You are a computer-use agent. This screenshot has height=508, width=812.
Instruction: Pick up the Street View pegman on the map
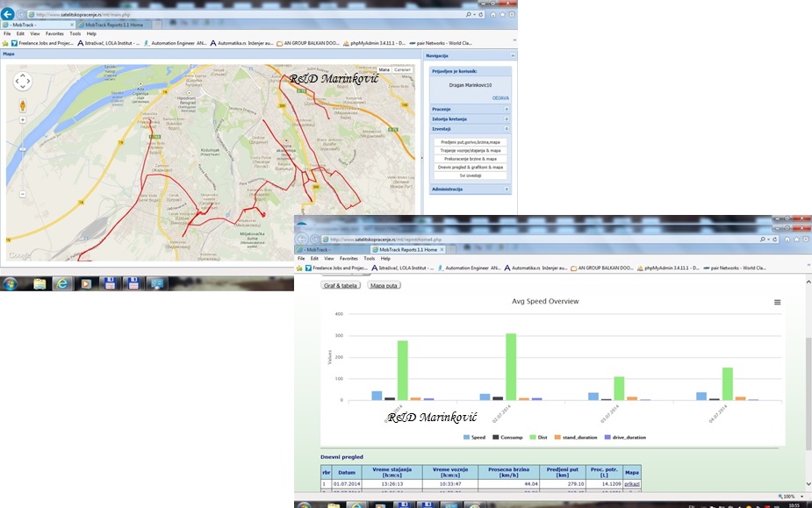[22, 106]
